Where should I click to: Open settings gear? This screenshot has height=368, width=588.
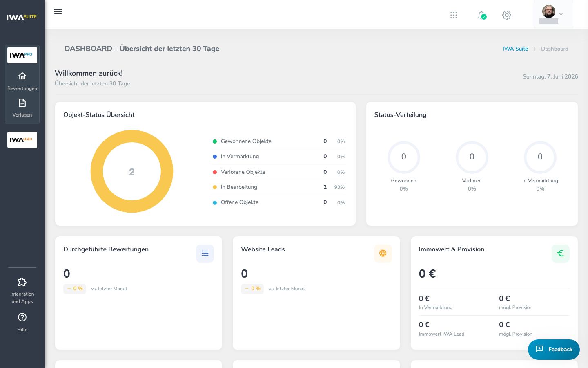(x=507, y=15)
